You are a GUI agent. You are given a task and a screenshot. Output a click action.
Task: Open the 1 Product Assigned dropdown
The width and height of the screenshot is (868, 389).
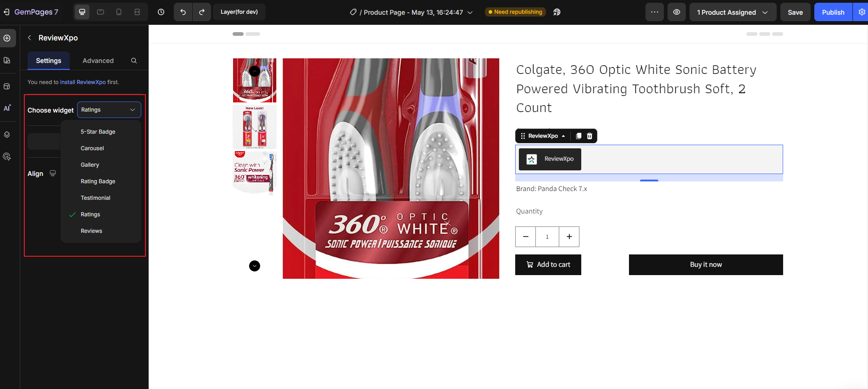click(x=732, y=12)
